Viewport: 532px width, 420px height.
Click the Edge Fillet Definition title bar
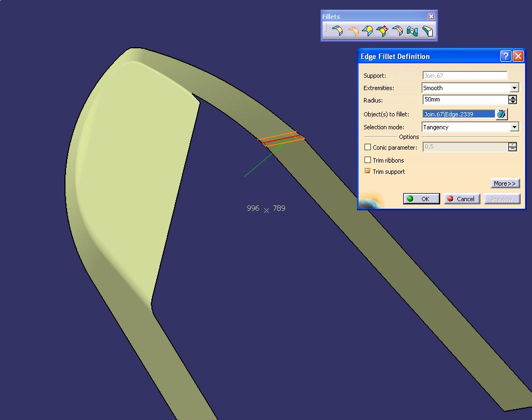click(x=428, y=56)
